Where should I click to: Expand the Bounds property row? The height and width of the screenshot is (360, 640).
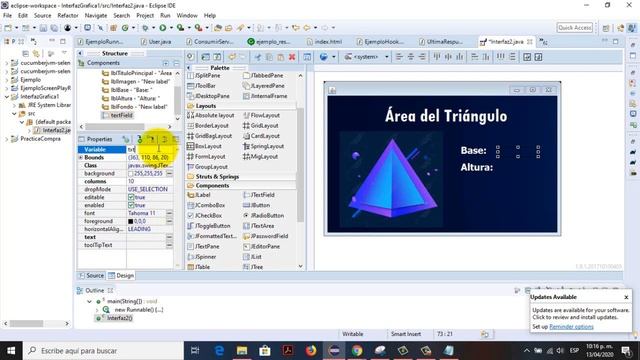(80, 158)
